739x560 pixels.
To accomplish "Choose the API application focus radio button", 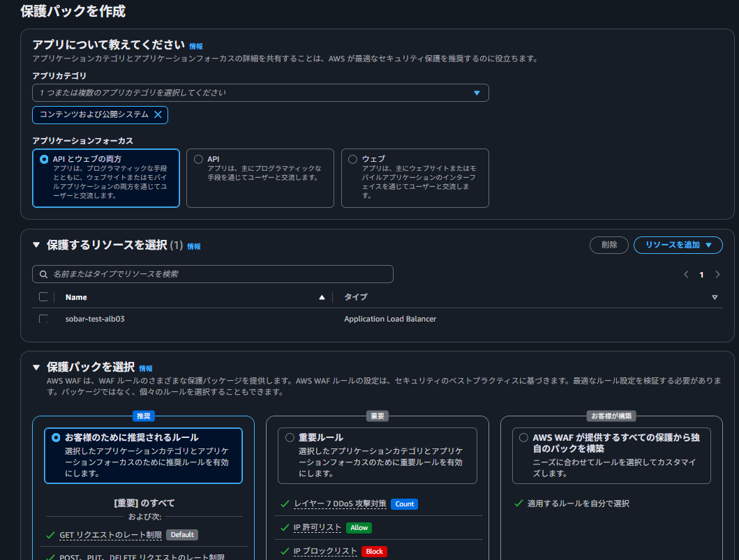I will [199, 159].
